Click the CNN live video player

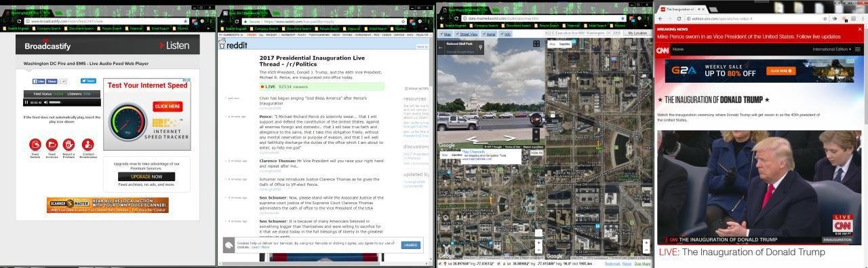click(759, 187)
